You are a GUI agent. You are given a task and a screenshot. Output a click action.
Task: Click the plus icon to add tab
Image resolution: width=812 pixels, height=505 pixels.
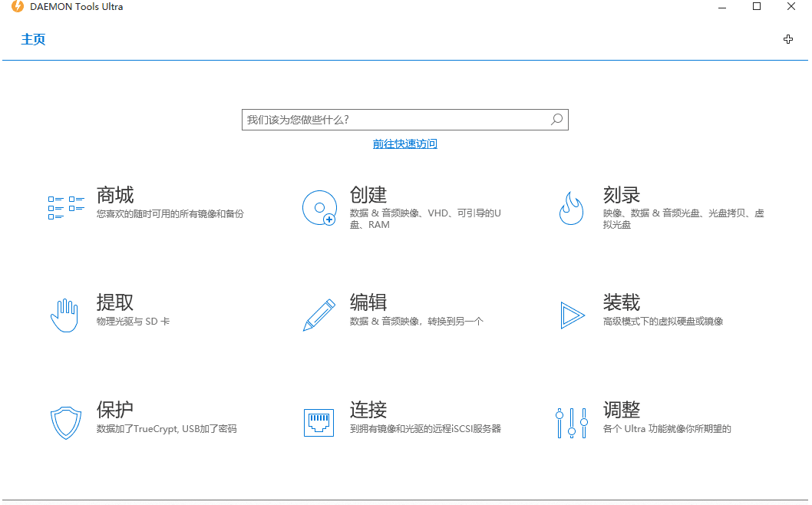(x=788, y=39)
